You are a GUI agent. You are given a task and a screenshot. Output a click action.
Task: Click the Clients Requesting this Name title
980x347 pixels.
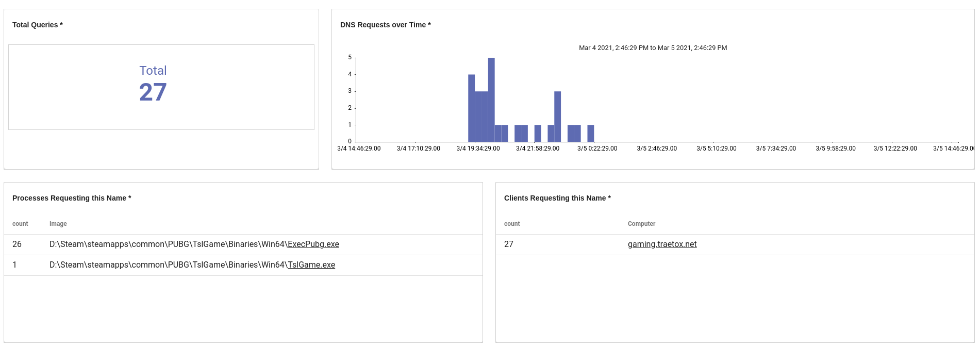coord(557,198)
